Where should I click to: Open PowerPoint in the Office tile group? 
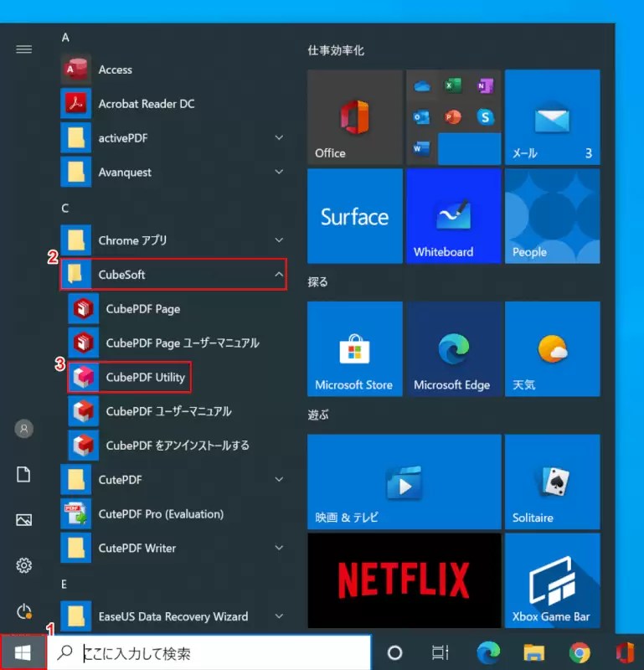point(453,116)
